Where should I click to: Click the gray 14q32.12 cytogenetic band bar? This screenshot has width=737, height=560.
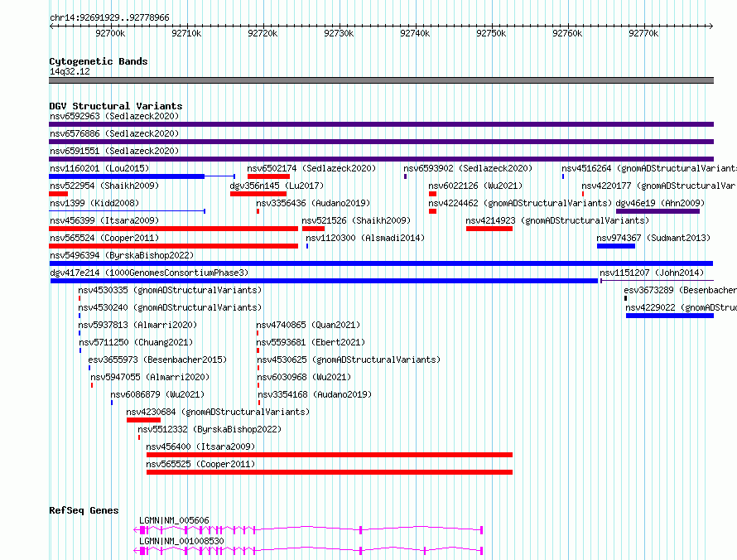coord(381,80)
